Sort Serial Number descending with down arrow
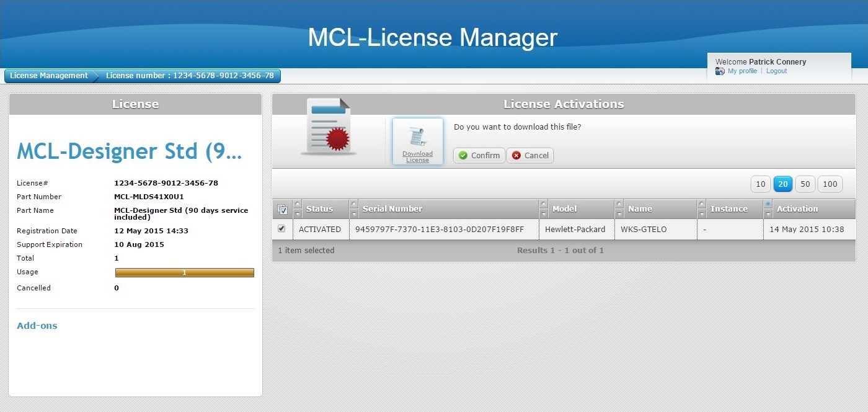Image resolution: width=868 pixels, height=412 pixels. [353, 213]
